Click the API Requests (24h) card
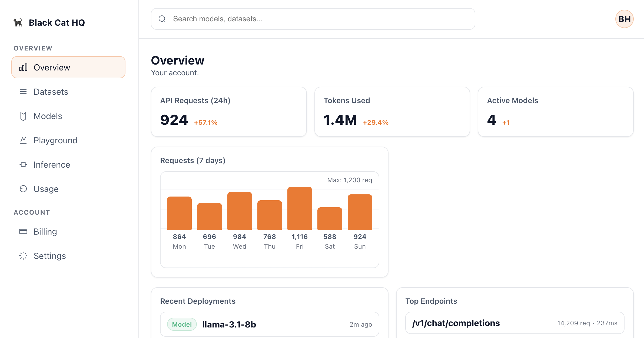Screen dimensions: 644x338 [229, 111]
